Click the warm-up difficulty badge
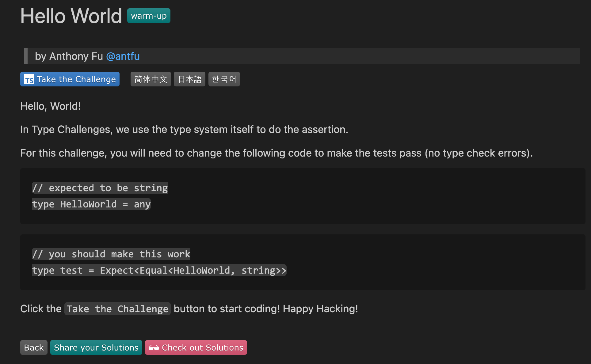591x364 pixels. click(149, 16)
